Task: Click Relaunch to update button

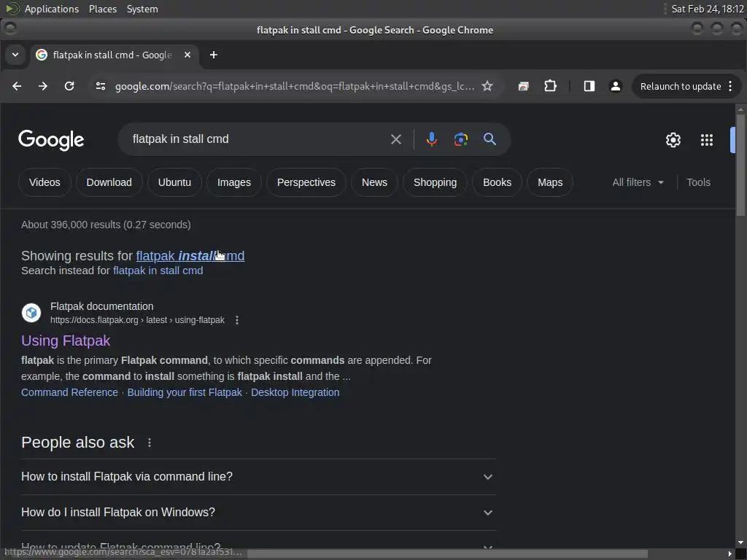Action: tap(681, 86)
